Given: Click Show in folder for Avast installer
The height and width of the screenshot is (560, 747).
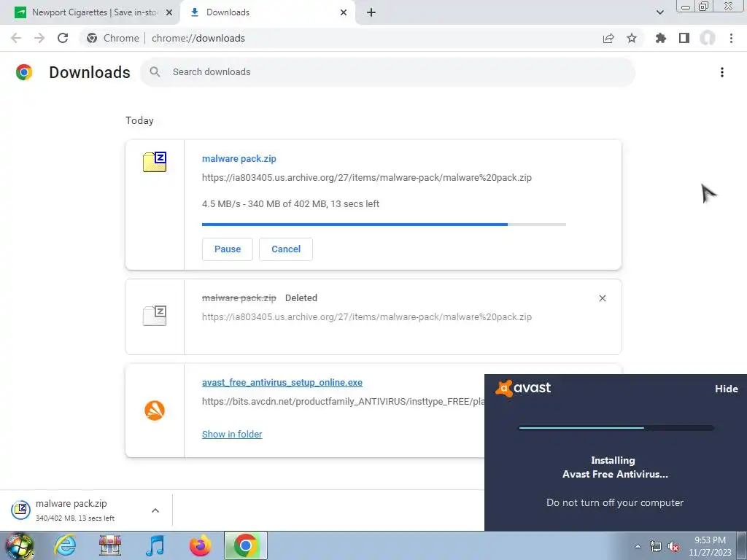Looking at the screenshot, I should point(232,435).
